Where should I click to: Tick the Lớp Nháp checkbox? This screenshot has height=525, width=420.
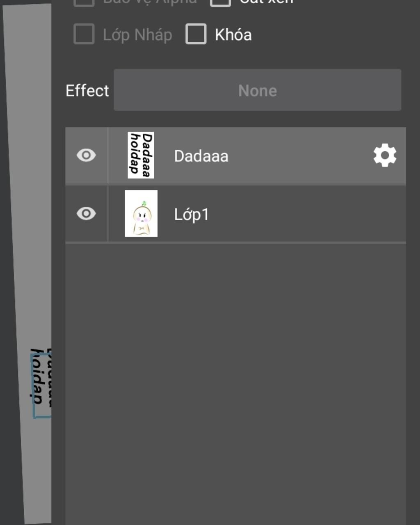pyautogui.click(x=84, y=34)
